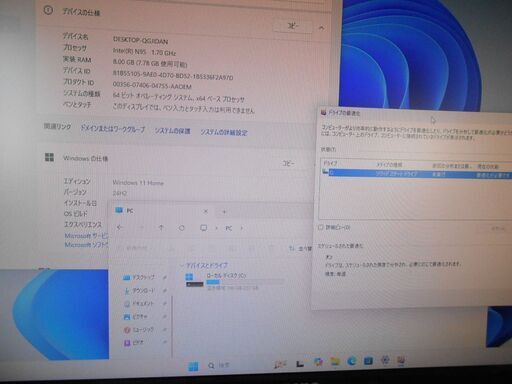Image resolution: width=512 pixels, height=384 pixels.
Task: Refresh the File Explorer PC view
Action: tap(182, 228)
